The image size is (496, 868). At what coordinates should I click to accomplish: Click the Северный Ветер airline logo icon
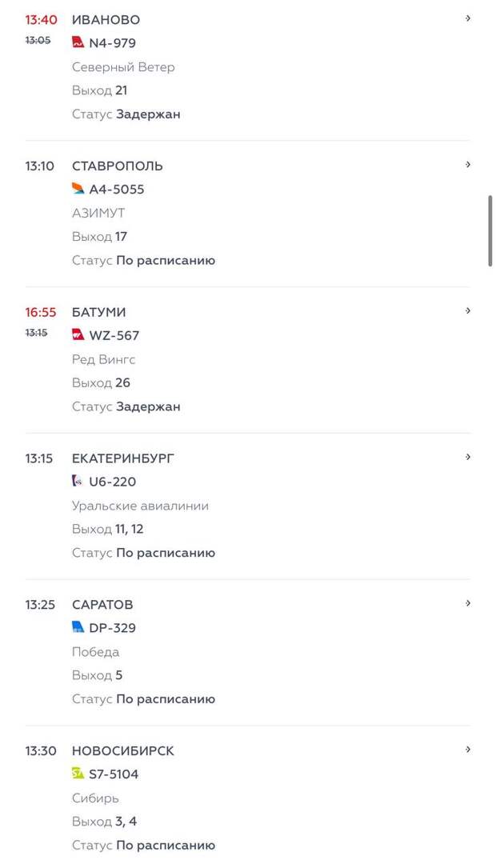pos(78,42)
